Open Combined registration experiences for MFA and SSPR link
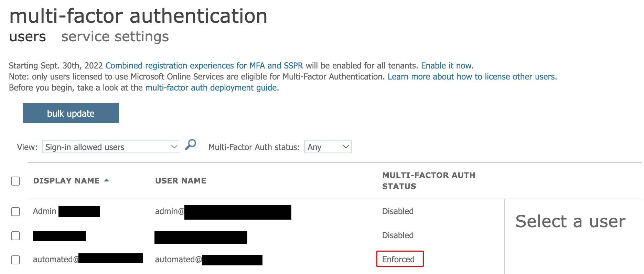This screenshot has height=274, width=644. pyautogui.click(x=204, y=66)
